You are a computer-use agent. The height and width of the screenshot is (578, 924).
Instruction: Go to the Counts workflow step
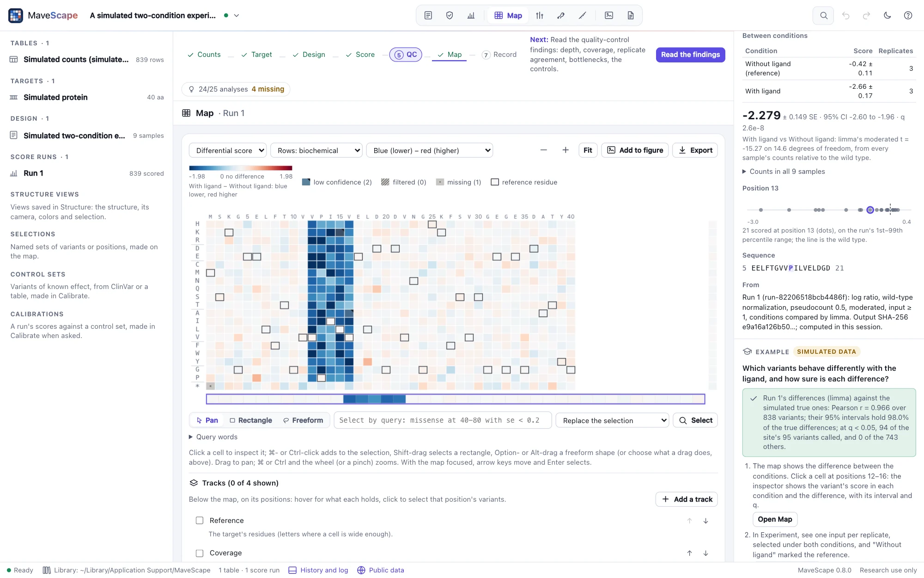tap(204, 55)
